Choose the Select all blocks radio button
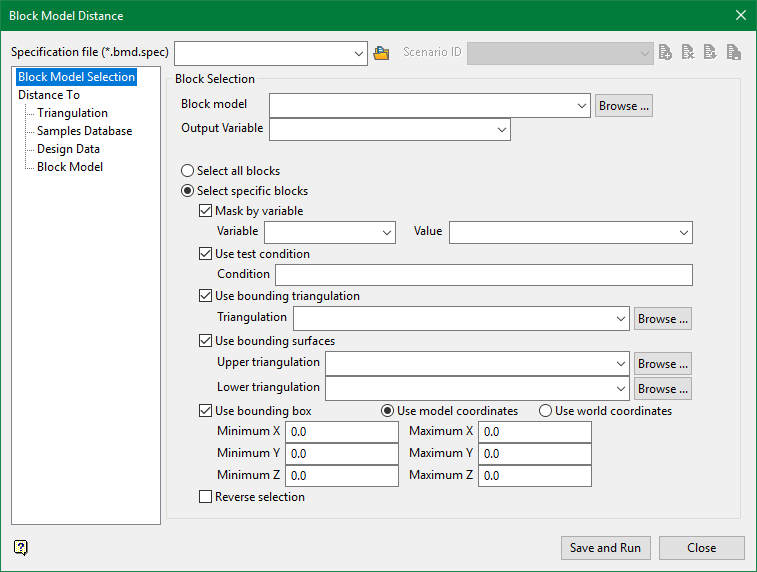757x572 pixels. (x=187, y=171)
